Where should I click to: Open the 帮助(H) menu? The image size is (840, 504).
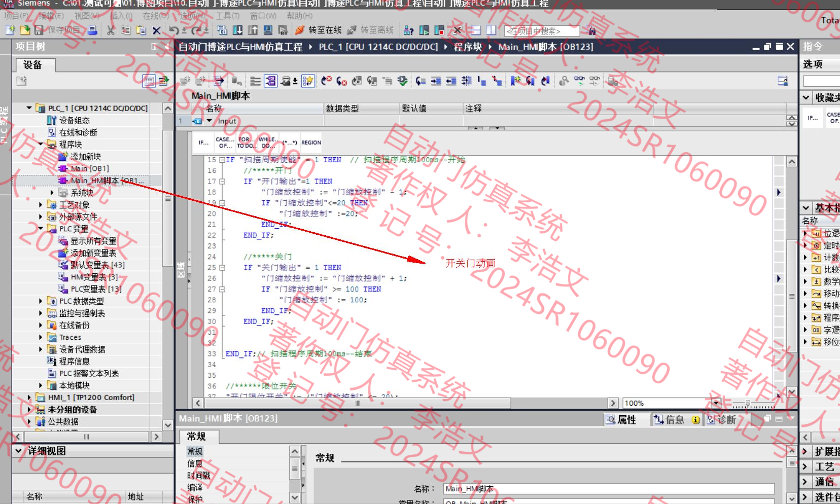[299, 16]
